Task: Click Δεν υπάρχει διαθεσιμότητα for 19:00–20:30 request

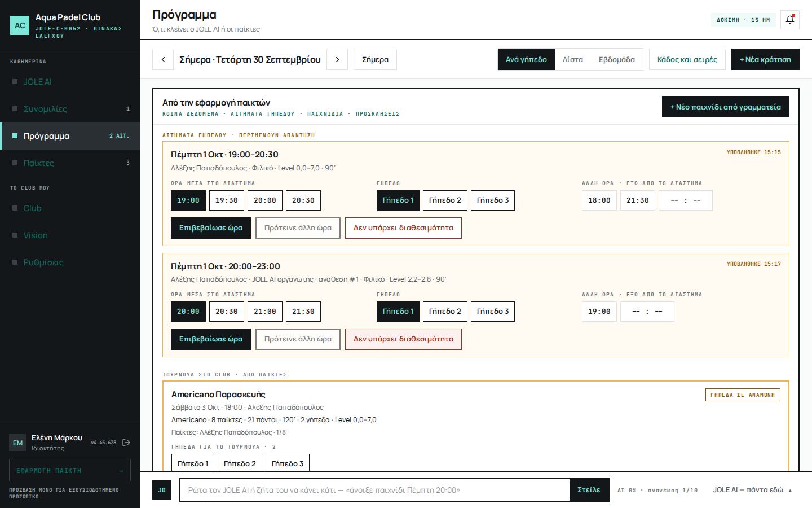Action: point(403,228)
